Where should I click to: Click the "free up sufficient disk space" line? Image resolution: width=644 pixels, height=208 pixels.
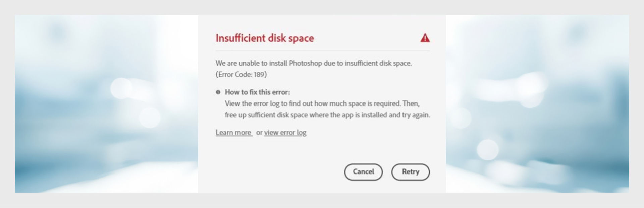pyautogui.click(x=327, y=115)
